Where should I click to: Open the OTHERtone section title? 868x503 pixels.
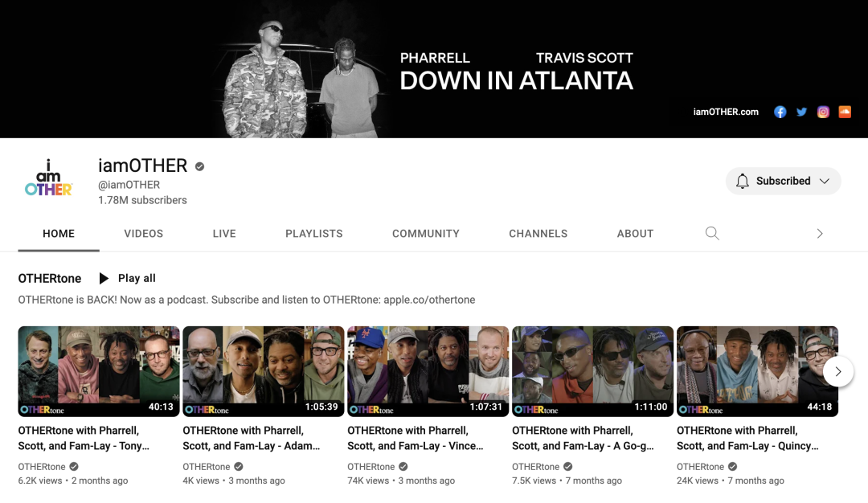coord(50,278)
